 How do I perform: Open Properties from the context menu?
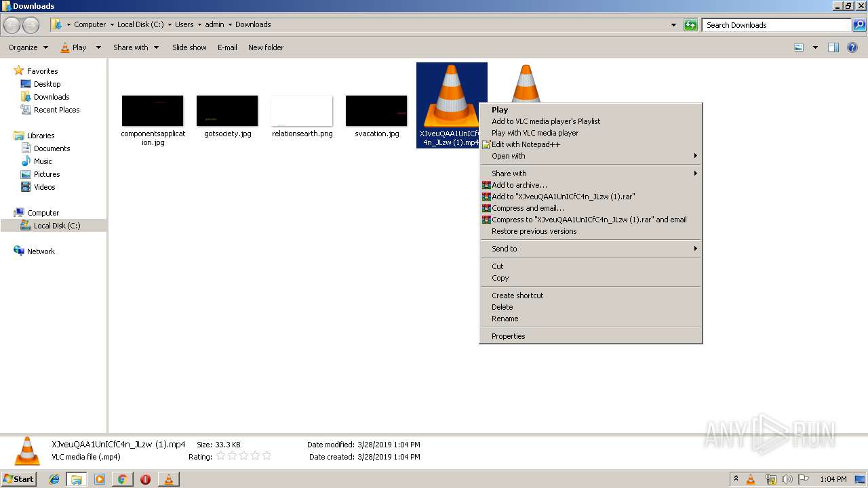coord(509,336)
